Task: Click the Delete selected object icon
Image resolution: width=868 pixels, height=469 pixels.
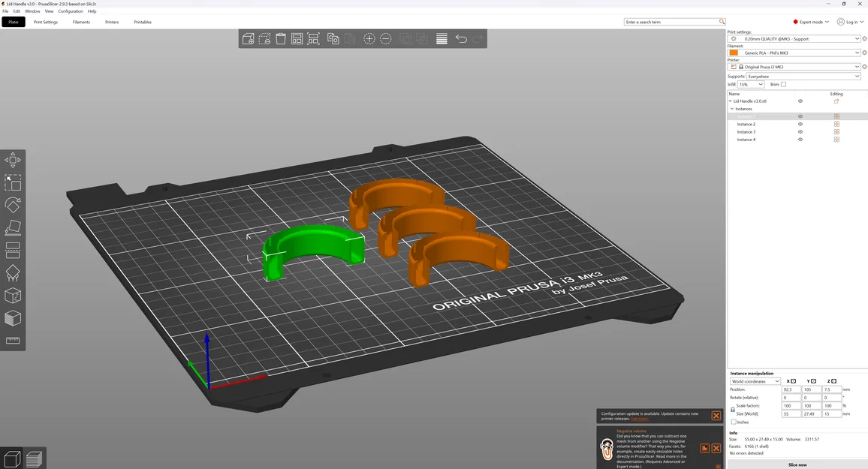Action: (264, 39)
